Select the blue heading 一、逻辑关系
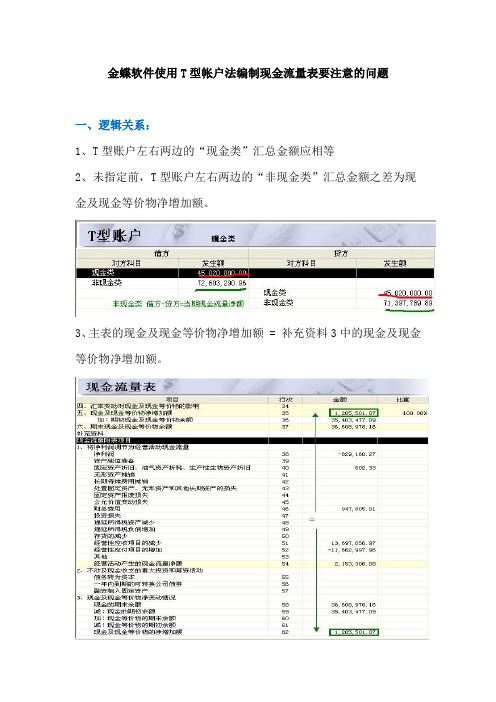Viewport: 496px width, 702px height. point(113,125)
